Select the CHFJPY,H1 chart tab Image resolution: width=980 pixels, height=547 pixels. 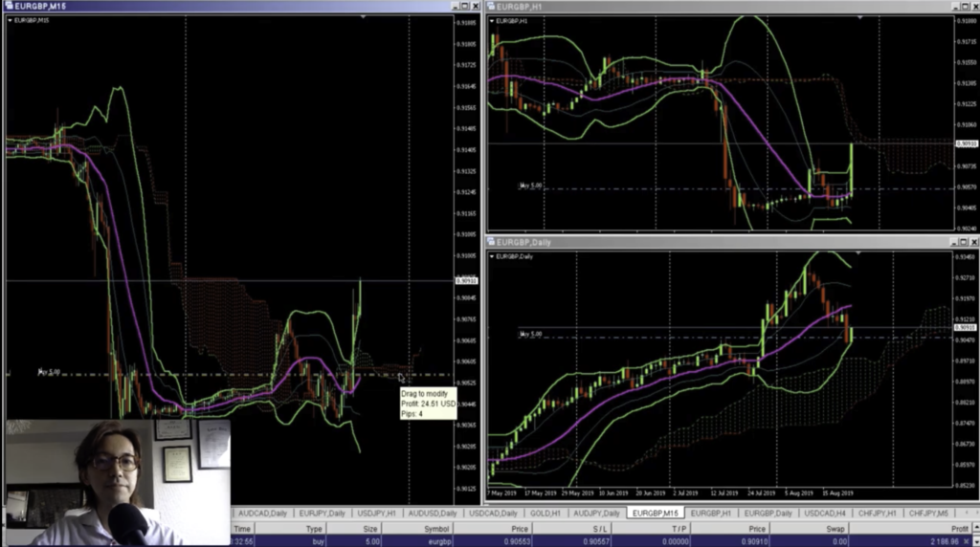(877, 514)
